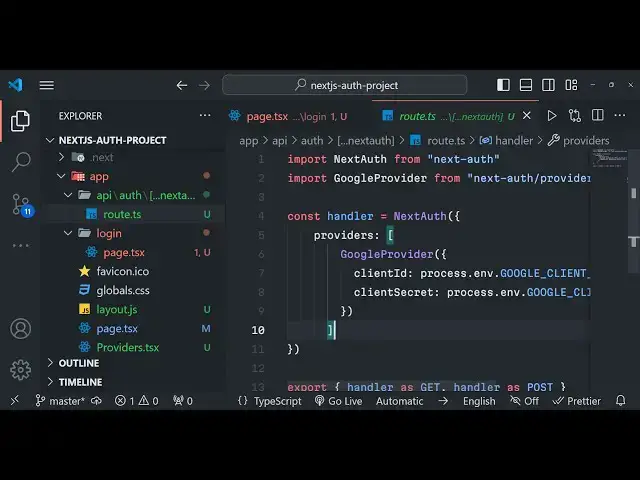This screenshot has height=480, width=640.
Task: Open the Manage gear icon
Action: (20, 370)
